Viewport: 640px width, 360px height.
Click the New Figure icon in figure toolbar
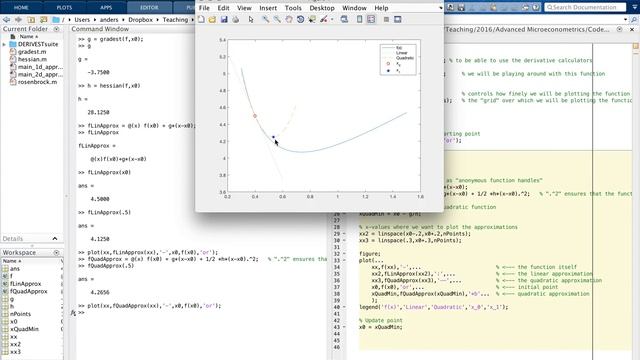click(x=201, y=19)
